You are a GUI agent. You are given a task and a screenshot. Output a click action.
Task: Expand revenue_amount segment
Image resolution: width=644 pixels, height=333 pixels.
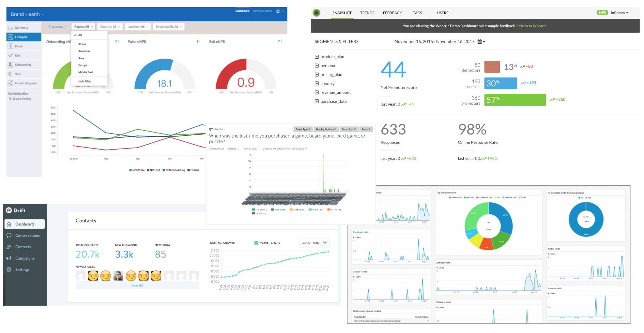(316, 93)
